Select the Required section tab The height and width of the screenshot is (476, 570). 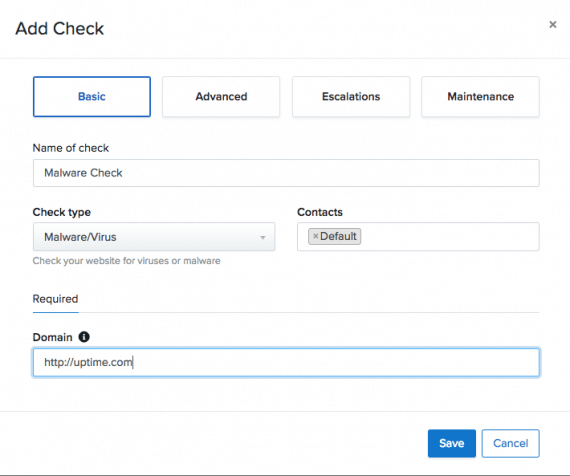point(55,299)
